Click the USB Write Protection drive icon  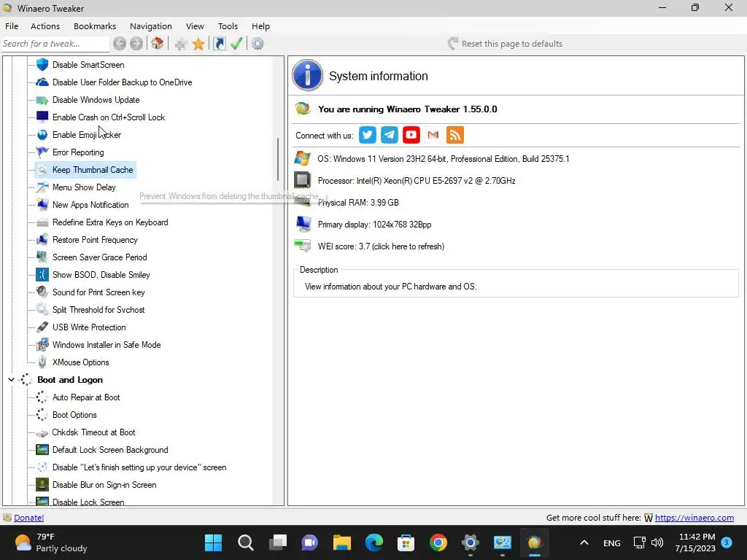point(42,327)
